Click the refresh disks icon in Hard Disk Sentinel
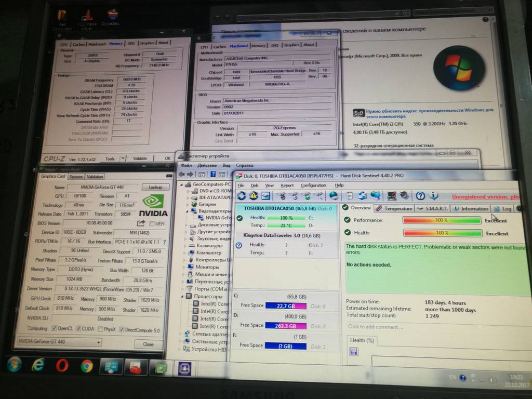 coord(242,196)
